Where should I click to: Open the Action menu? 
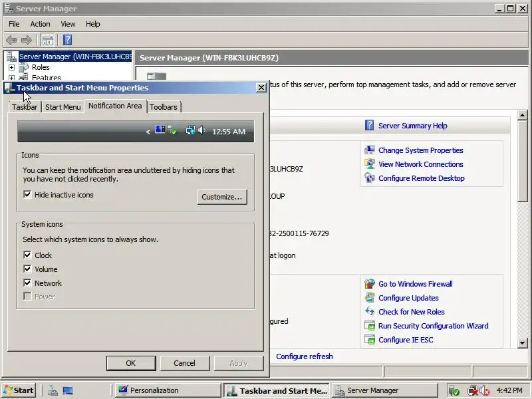(40, 24)
